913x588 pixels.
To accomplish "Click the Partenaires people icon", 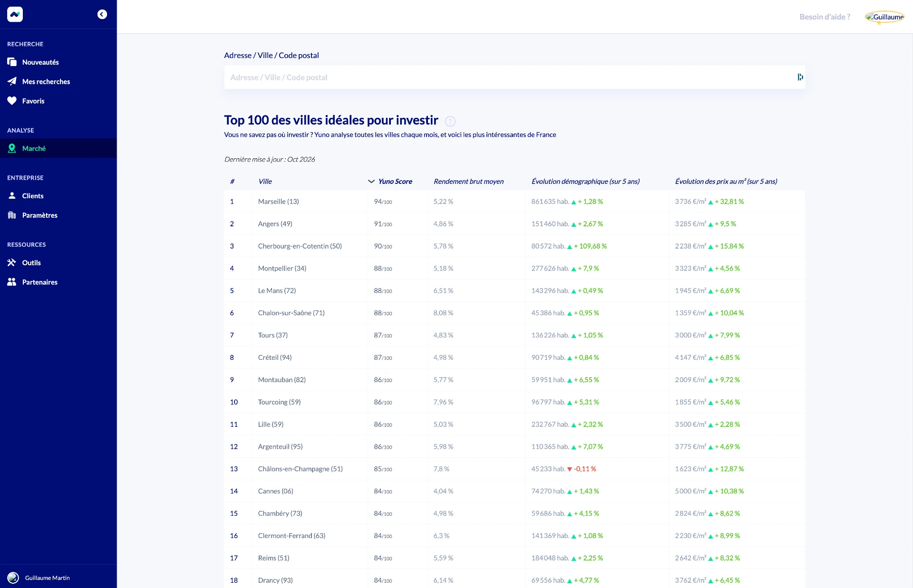I will pyautogui.click(x=12, y=282).
